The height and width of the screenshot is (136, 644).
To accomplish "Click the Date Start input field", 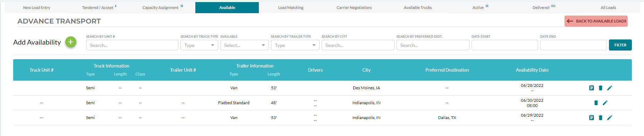I will [505, 45].
